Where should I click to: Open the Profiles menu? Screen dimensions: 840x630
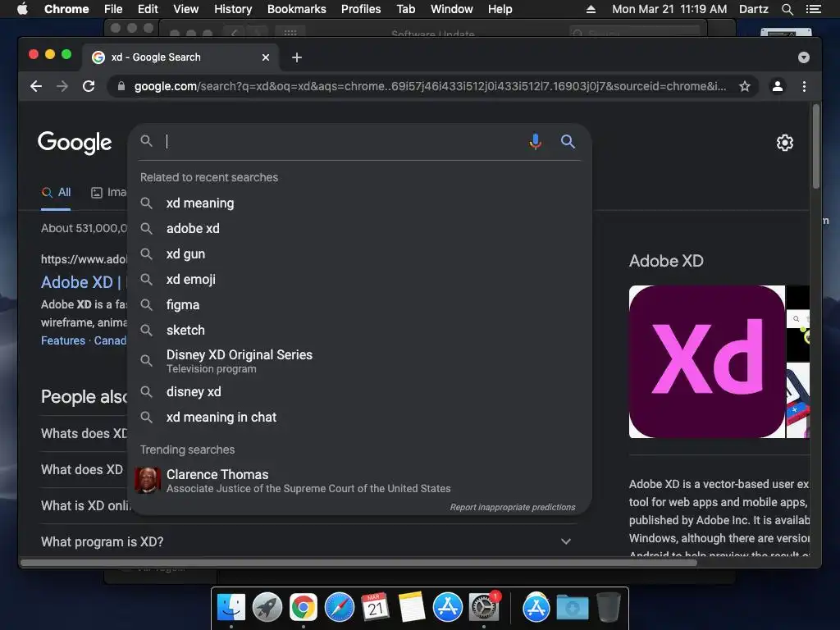tap(361, 9)
